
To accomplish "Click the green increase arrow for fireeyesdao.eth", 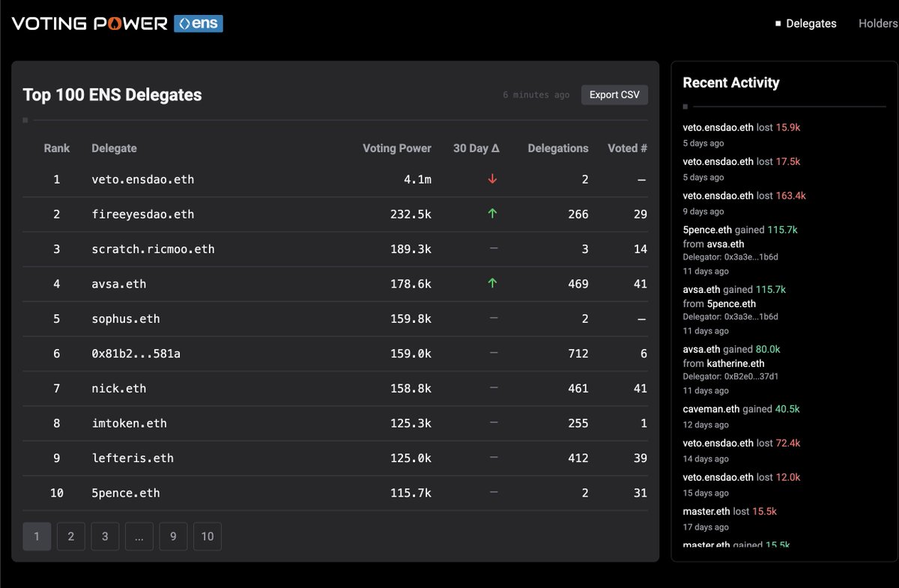I will tap(493, 213).
